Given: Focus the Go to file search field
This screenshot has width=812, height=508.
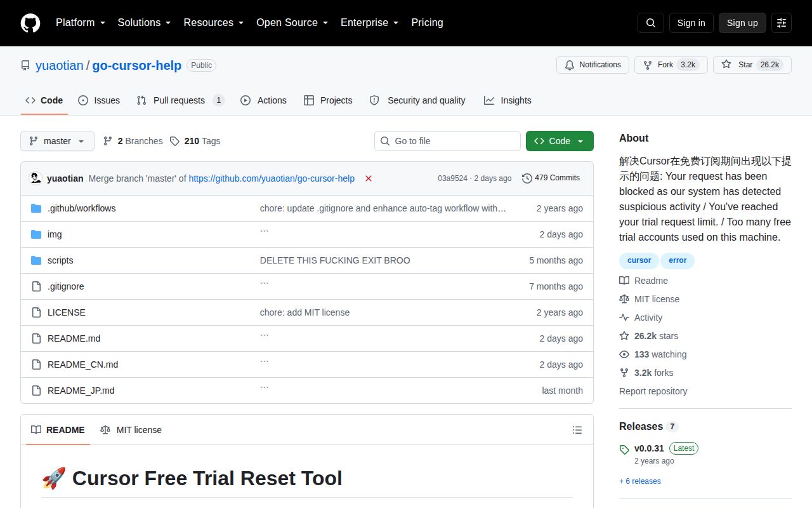Looking at the screenshot, I should point(447,141).
